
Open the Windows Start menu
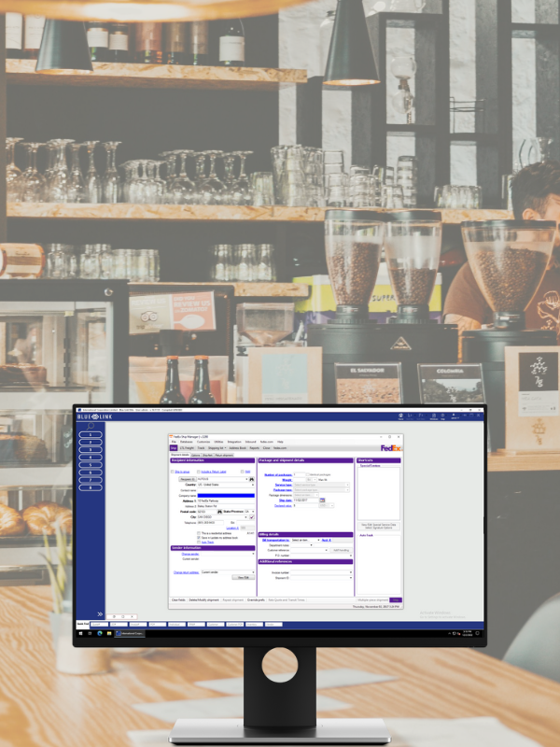click(x=80, y=634)
